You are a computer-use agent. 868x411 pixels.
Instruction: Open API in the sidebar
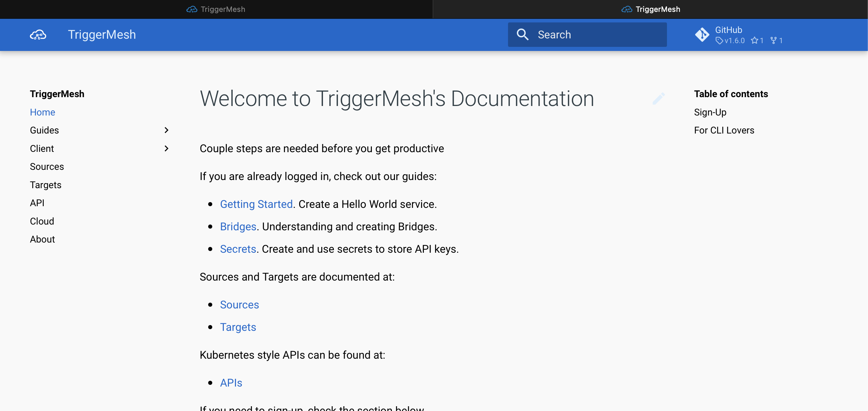[37, 203]
